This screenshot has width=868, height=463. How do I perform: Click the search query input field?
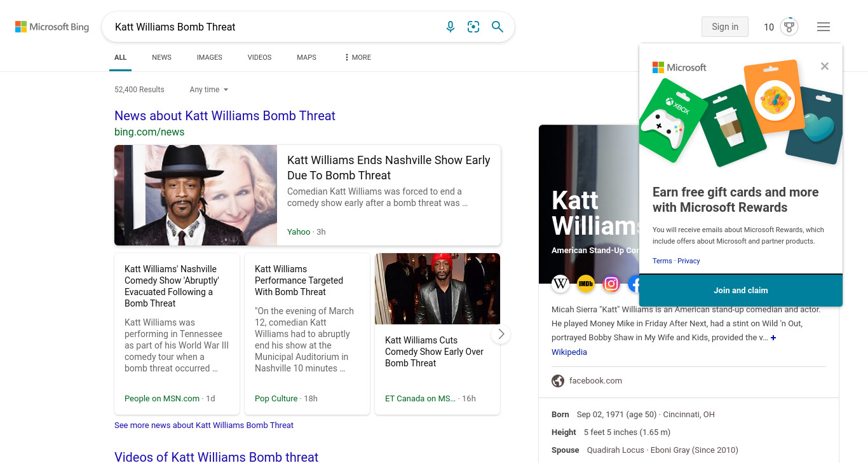[273, 27]
